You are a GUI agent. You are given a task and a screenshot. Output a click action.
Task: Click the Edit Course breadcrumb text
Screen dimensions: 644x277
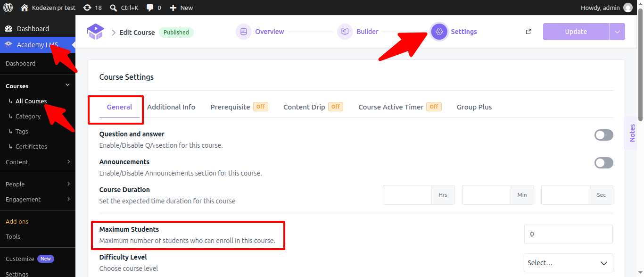[x=137, y=32]
